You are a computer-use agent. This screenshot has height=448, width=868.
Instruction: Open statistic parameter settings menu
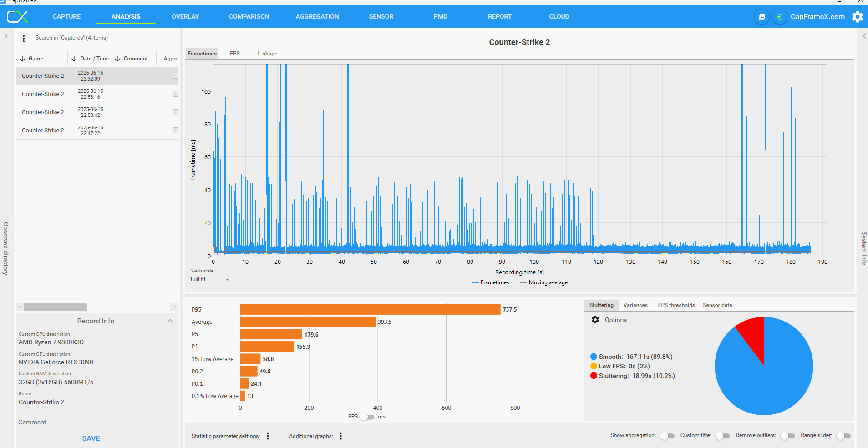(268, 436)
